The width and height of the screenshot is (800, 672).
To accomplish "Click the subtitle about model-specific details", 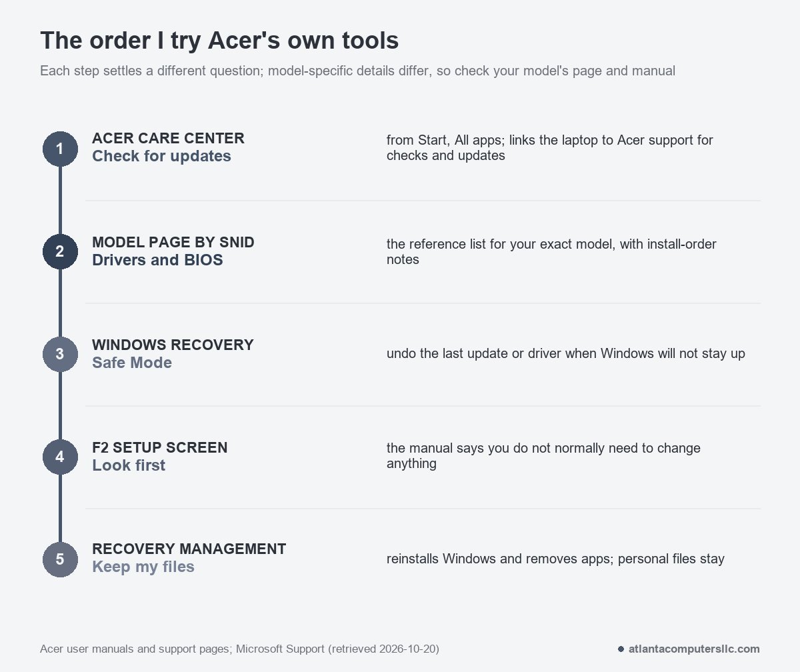I will 357,71.
